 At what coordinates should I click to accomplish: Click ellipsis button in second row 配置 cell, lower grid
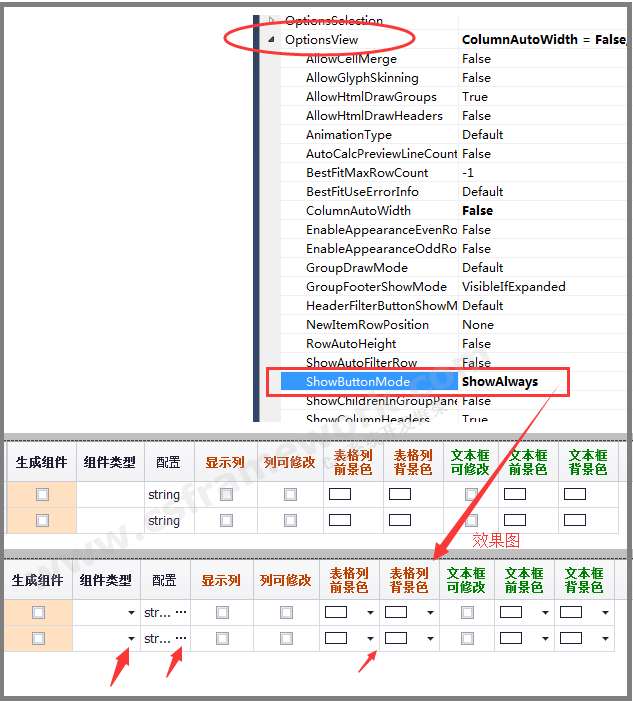[181, 638]
